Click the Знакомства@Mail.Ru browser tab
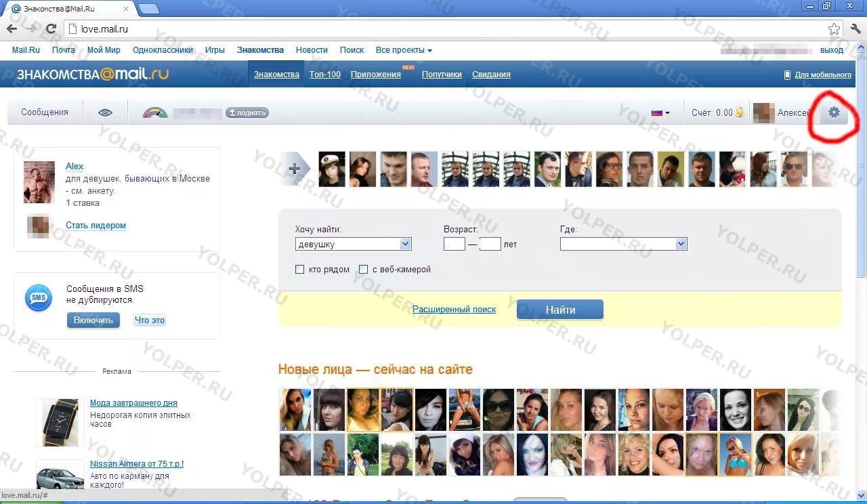The width and height of the screenshot is (867, 504). pyautogui.click(x=71, y=9)
